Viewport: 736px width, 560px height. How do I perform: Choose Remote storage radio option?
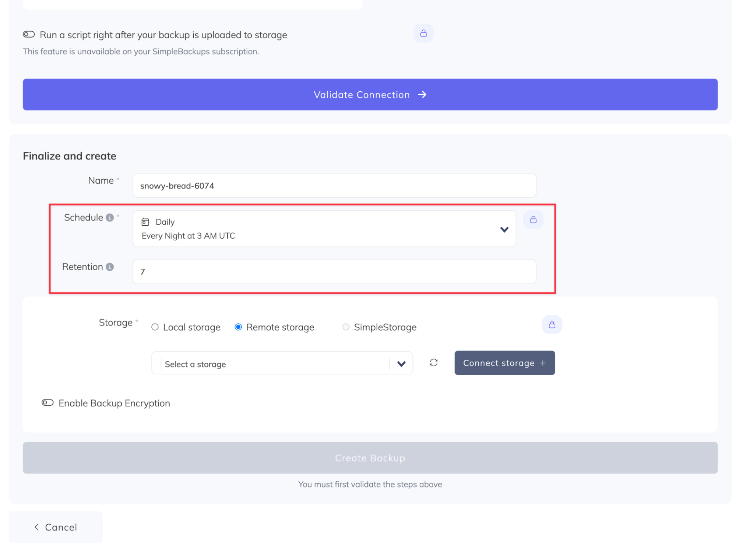[x=238, y=327]
